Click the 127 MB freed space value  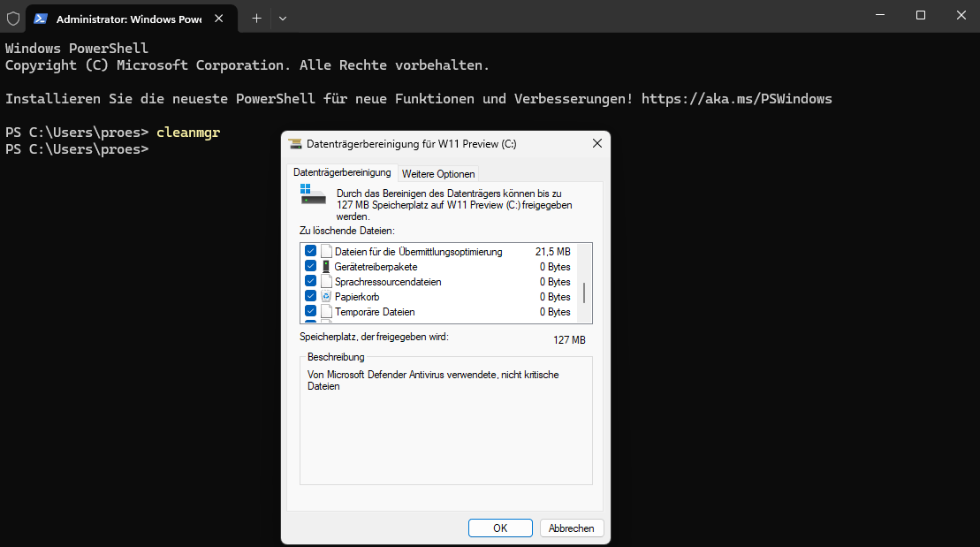click(569, 340)
